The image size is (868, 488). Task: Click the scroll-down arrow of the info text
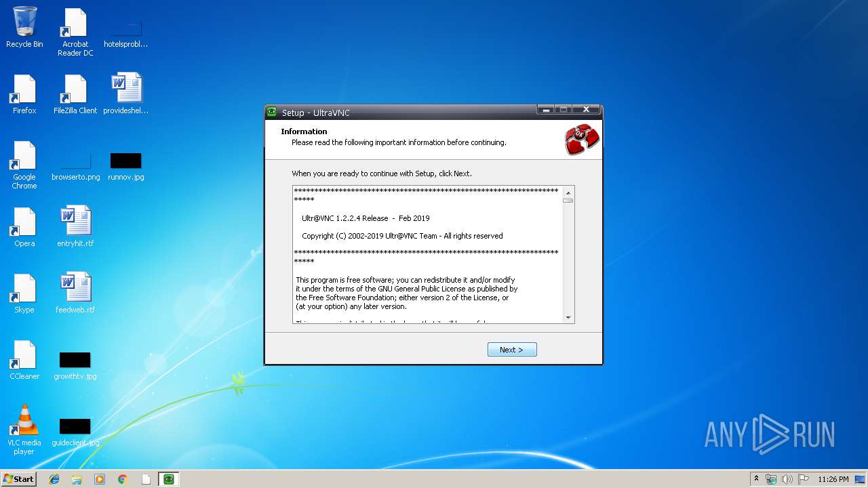[568, 317]
